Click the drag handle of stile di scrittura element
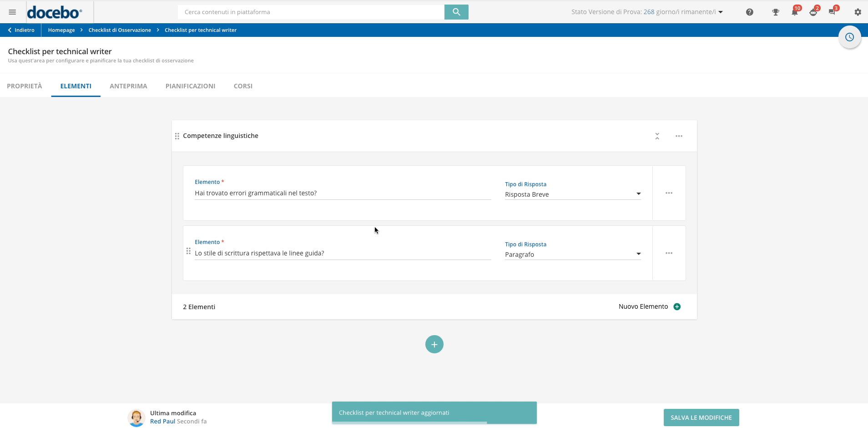868x428 pixels. coord(188,251)
